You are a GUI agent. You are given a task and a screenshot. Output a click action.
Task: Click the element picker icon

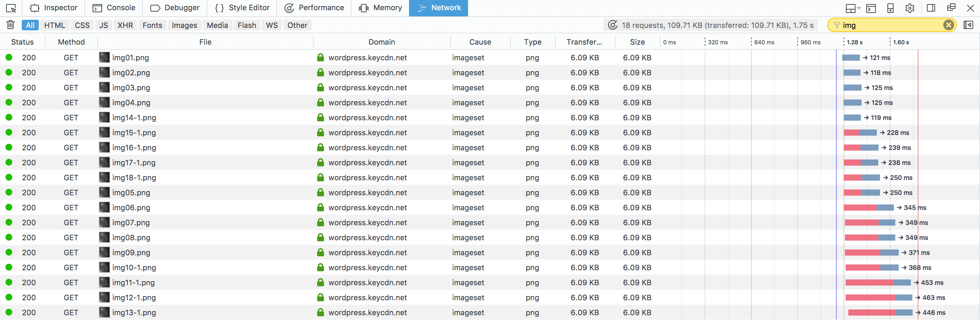pos(11,8)
